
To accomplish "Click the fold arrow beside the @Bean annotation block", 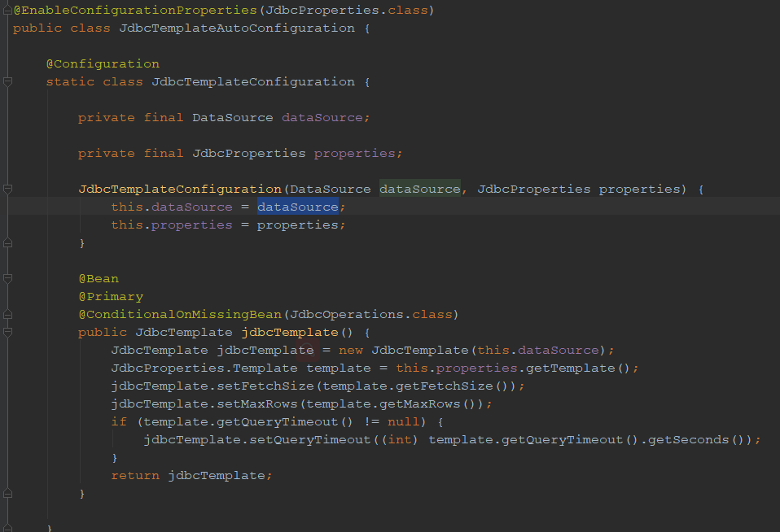I will (7, 278).
